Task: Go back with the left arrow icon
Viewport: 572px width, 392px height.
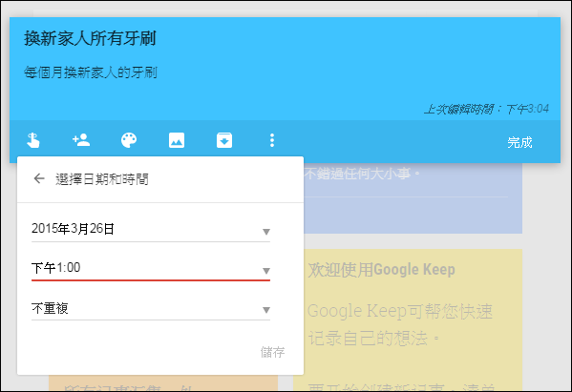Action: [x=39, y=178]
